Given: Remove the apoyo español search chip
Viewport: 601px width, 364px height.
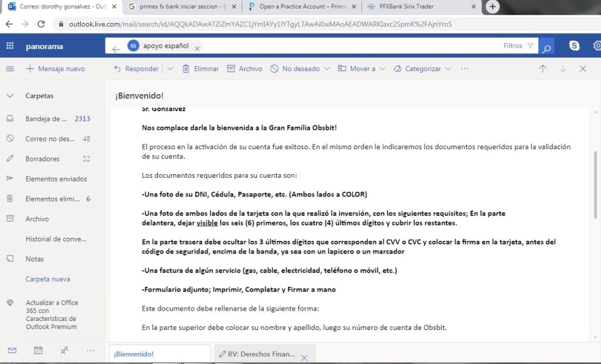Looking at the screenshot, I should point(197,49).
